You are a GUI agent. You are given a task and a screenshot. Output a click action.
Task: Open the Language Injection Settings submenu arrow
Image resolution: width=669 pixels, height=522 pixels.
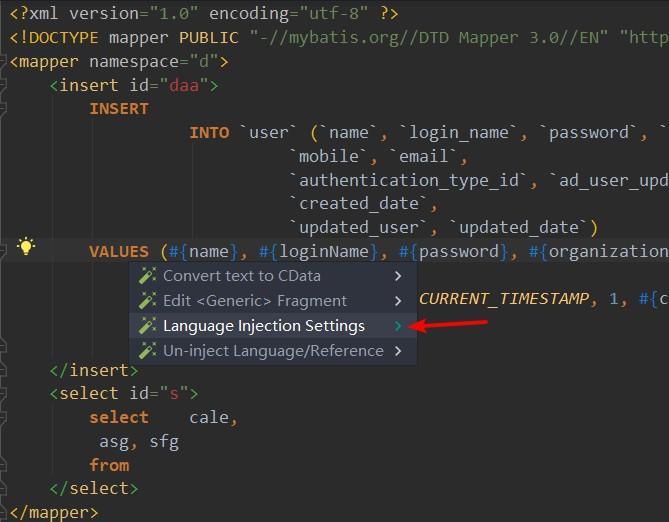[x=398, y=326]
